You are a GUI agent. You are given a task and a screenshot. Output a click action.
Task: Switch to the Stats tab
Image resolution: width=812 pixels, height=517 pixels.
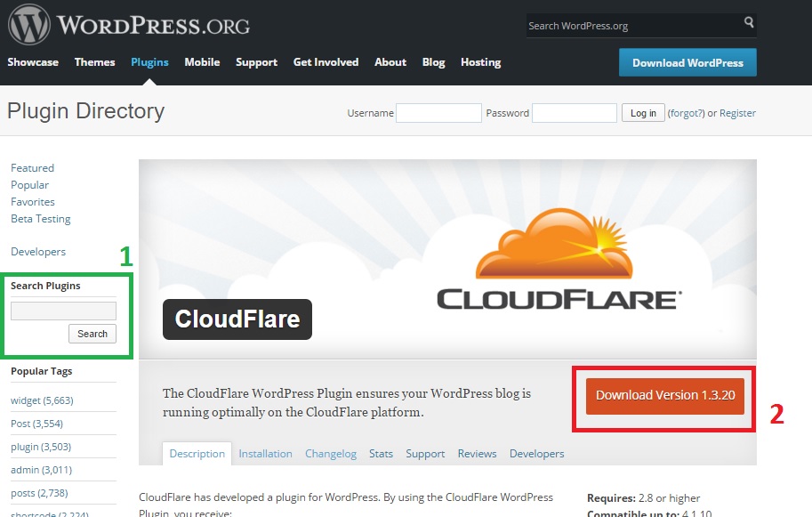tap(381, 454)
